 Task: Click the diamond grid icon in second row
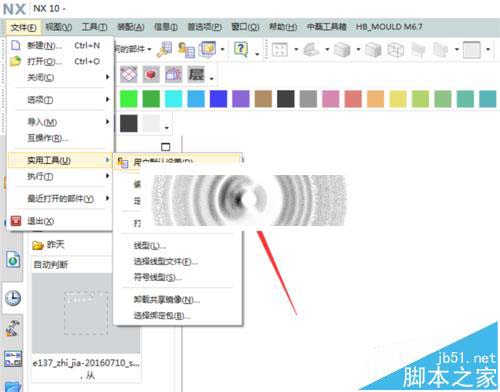(129, 74)
